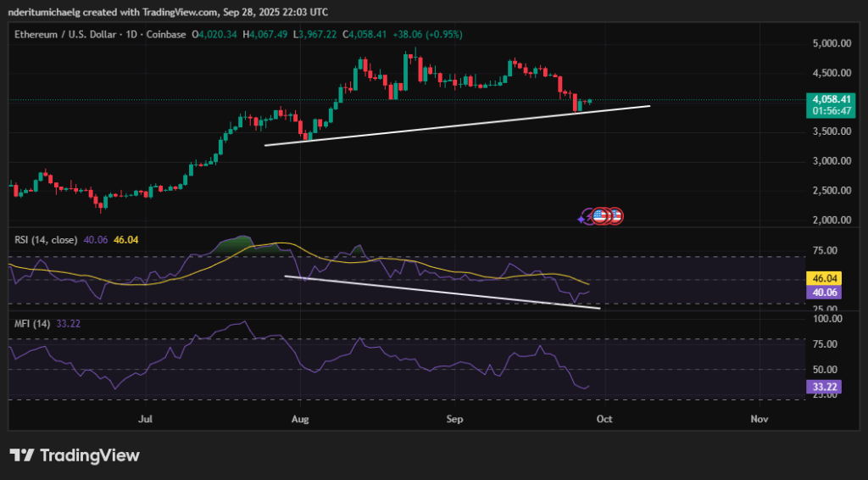
Task: Click the 5,000.00 price axis label
Action: click(832, 43)
